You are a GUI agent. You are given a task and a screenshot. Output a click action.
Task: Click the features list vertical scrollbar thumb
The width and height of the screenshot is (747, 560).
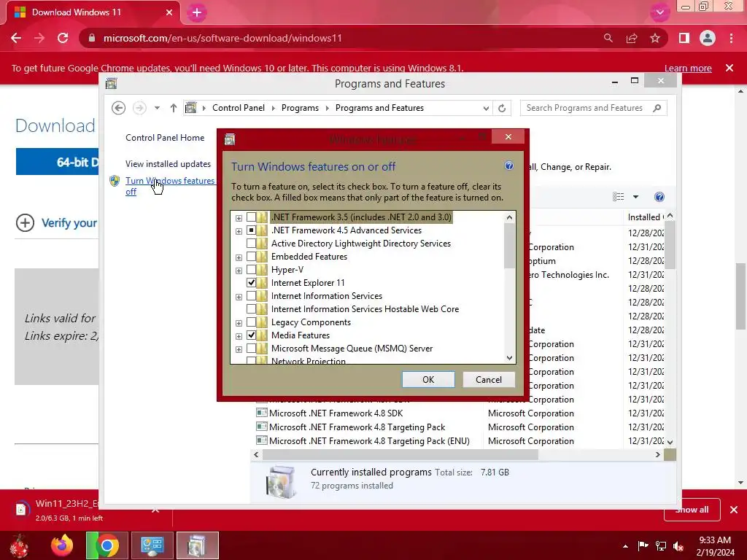tap(509, 246)
